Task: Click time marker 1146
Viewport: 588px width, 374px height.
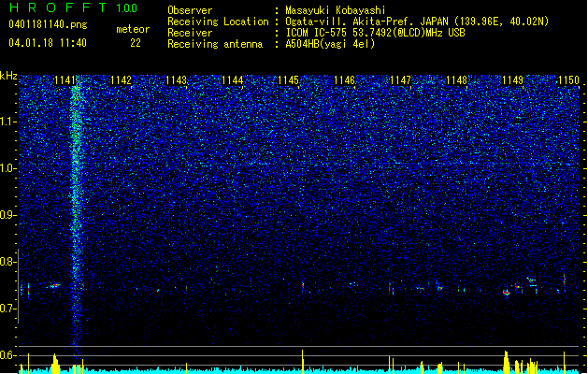Action: [x=344, y=80]
